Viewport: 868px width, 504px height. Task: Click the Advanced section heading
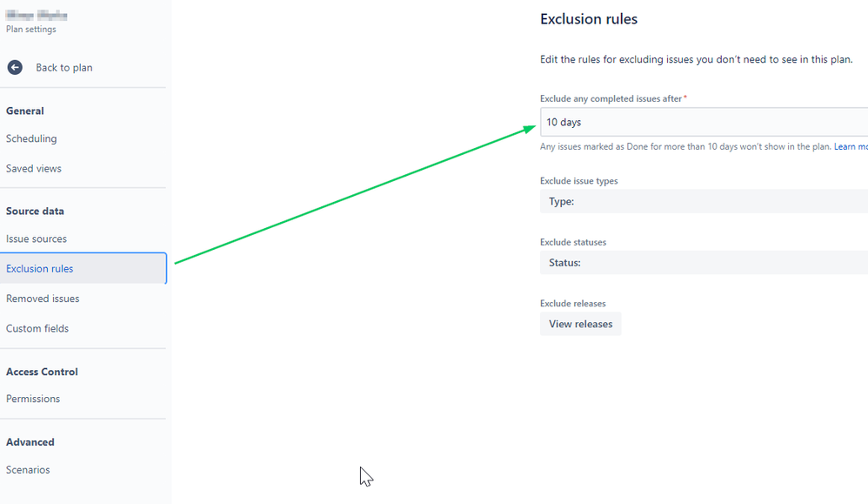click(x=30, y=442)
